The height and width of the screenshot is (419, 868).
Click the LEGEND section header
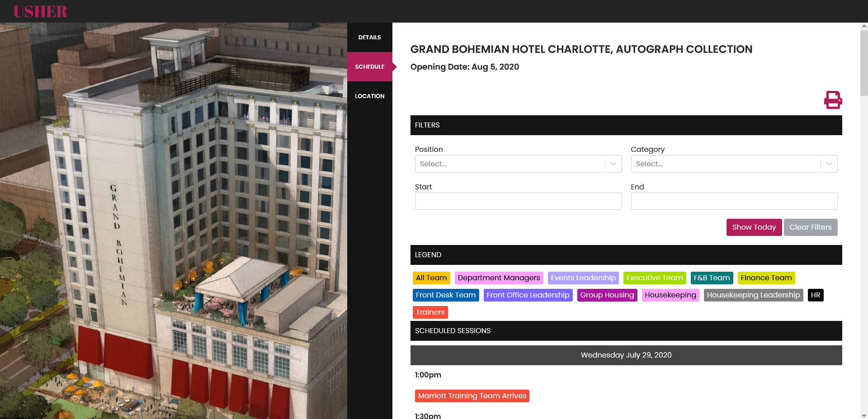tap(626, 255)
